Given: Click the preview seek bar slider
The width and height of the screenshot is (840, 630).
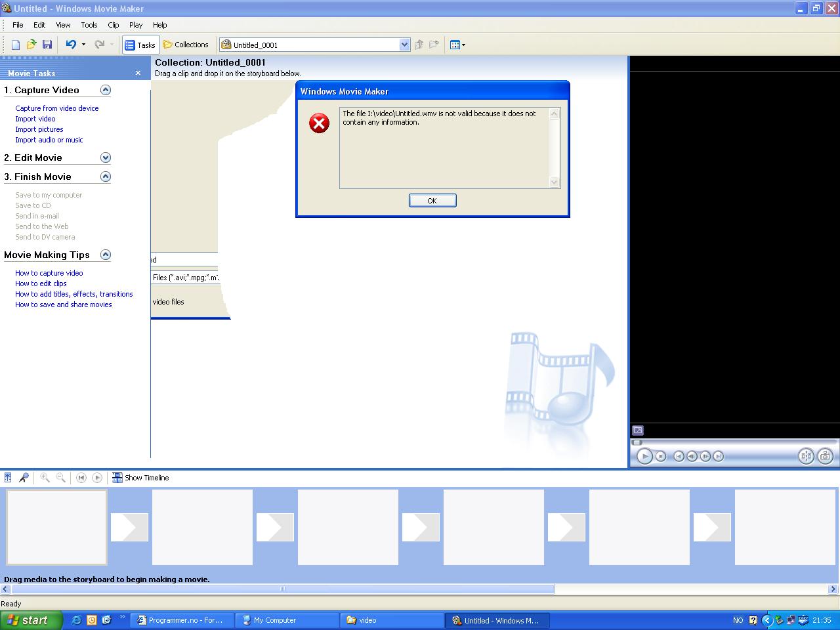Looking at the screenshot, I should 637,443.
